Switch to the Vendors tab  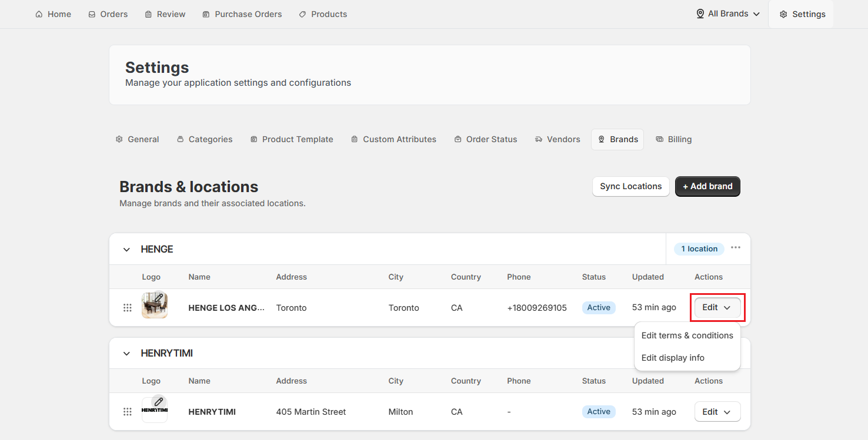click(x=557, y=139)
